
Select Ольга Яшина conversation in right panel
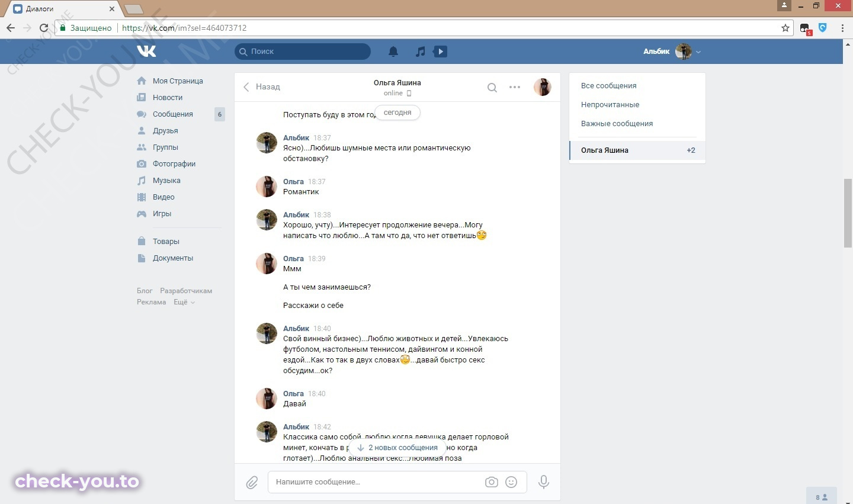pyautogui.click(x=637, y=150)
